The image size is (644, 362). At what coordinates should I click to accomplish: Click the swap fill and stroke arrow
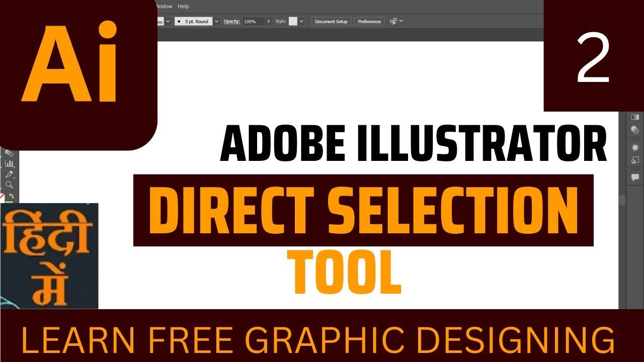point(12,196)
